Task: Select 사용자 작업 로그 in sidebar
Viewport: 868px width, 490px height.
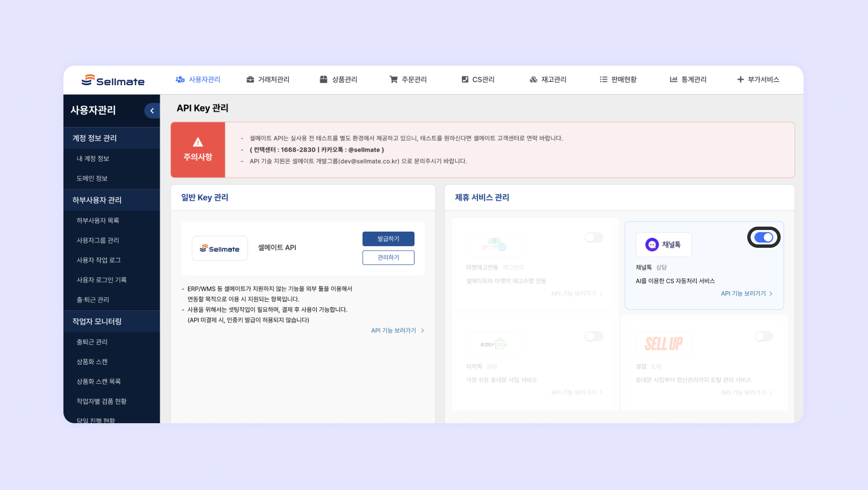Action: pyautogui.click(x=98, y=260)
